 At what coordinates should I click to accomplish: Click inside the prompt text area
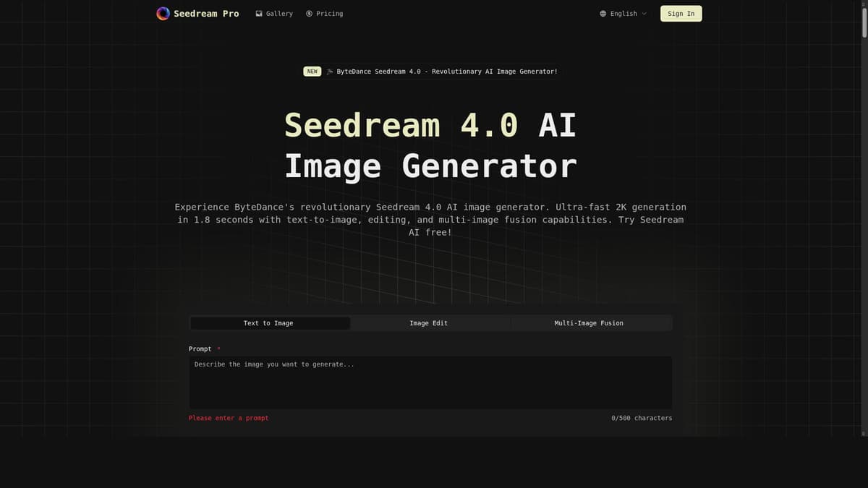pyautogui.click(x=430, y=382)
